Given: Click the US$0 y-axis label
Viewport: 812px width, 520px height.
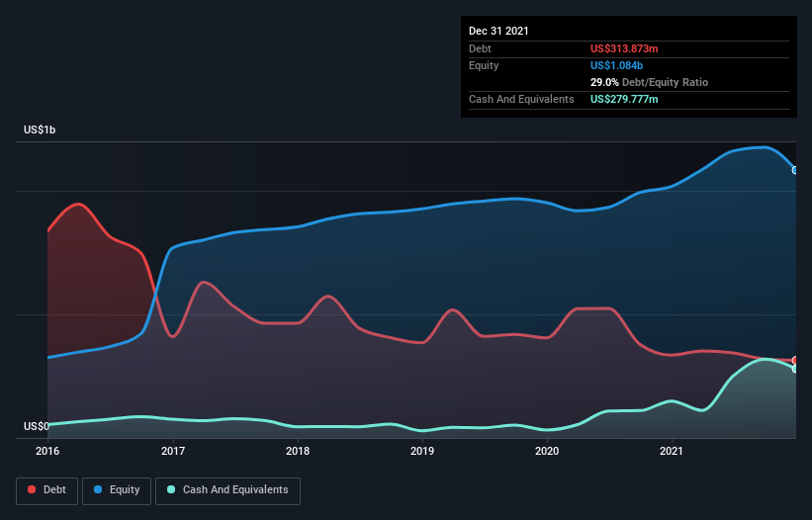Looking at the screenshot, I should pos(37,426).
